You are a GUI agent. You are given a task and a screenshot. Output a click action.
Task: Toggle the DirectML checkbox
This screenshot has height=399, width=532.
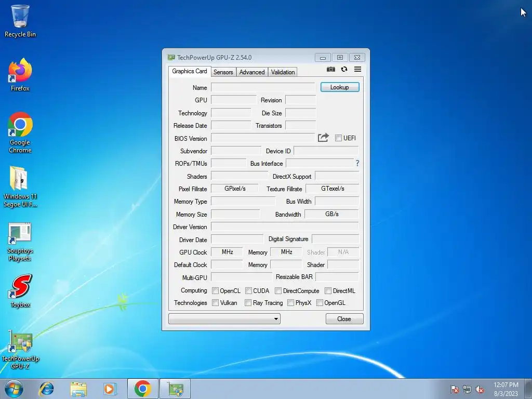click(328, 290)
